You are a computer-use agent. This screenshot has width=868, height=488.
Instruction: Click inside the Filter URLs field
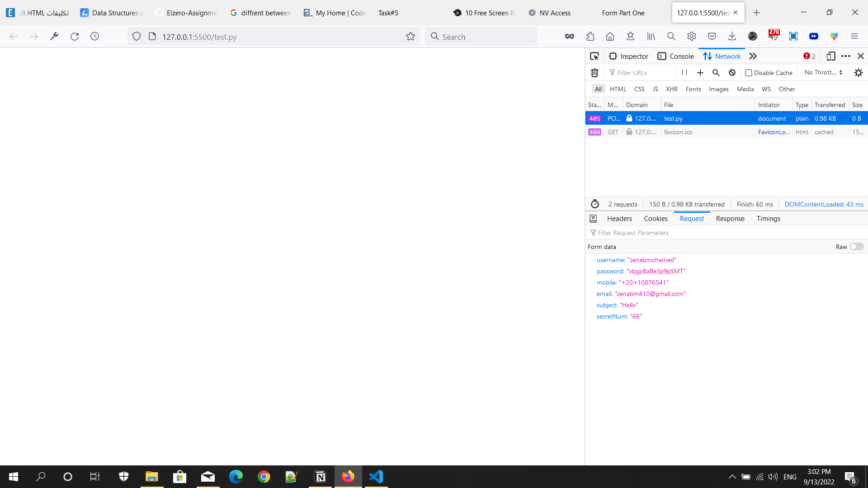pyautogui.click(x=633, y=72)
